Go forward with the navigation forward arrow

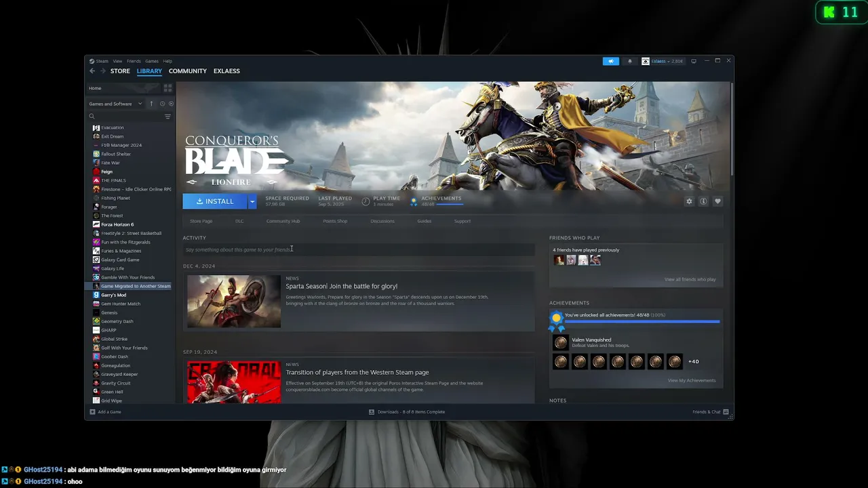tap(103, 71)
